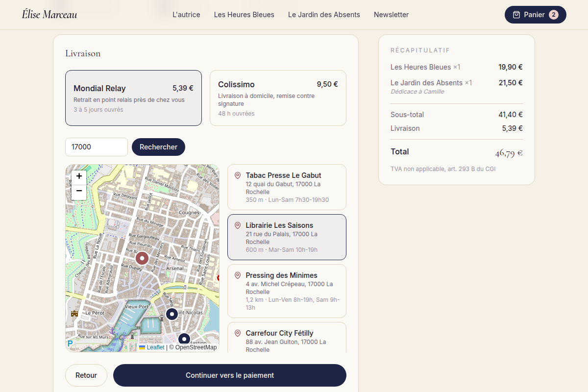The height and width of the screenshot is (392, 588).
Task: Focus the postal code field 17000
Action: (97, 147)
